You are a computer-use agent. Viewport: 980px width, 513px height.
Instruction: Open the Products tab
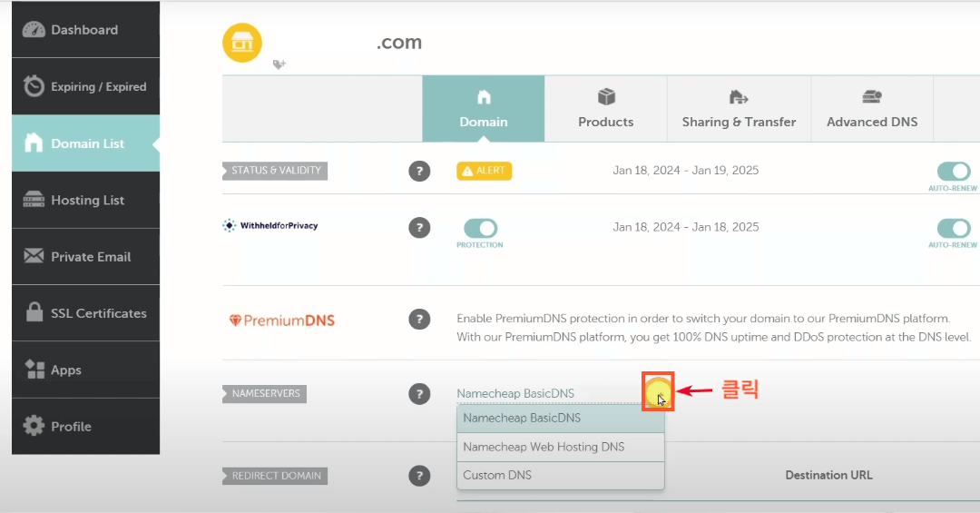point(605,108)
